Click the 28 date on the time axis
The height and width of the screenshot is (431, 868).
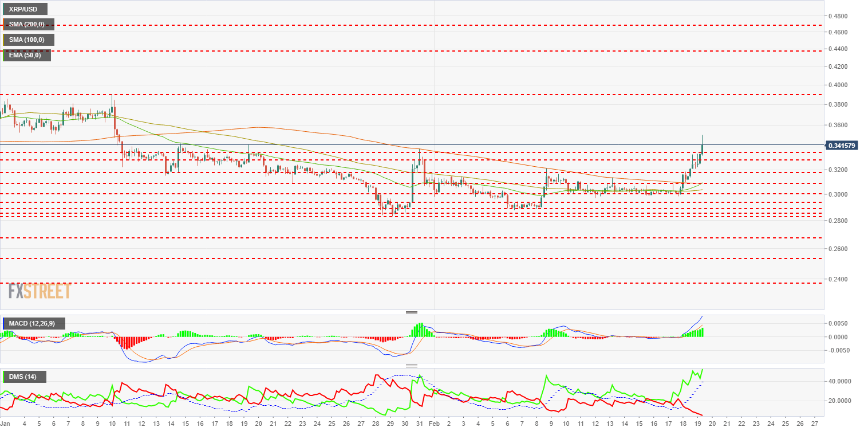tap(376, 424)
